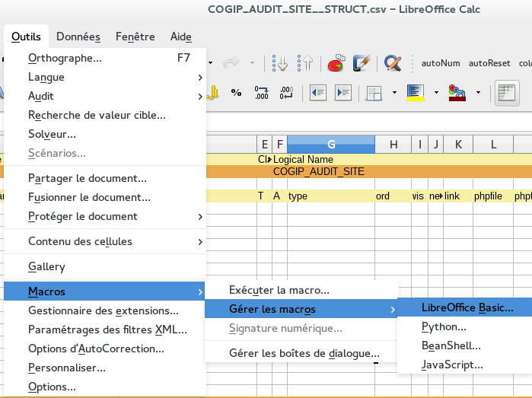Select column L header
The image size is (532, 398).
pyautogui.click(x=493, y=145)
